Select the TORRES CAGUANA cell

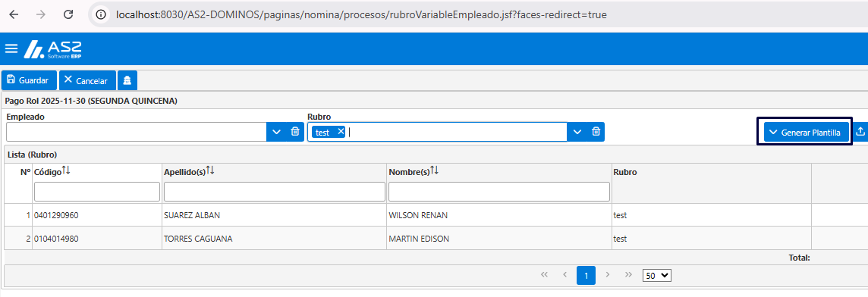[x=275, y=239]
